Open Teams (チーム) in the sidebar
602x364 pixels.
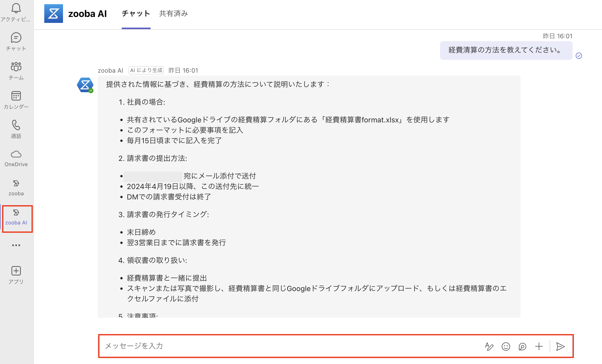click(x=16, y=71)
